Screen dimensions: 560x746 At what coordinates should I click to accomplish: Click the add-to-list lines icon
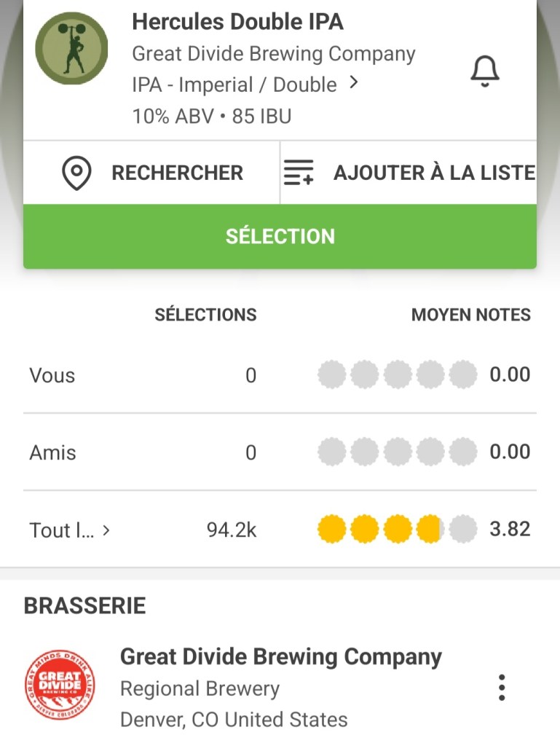tap(299, 173)
